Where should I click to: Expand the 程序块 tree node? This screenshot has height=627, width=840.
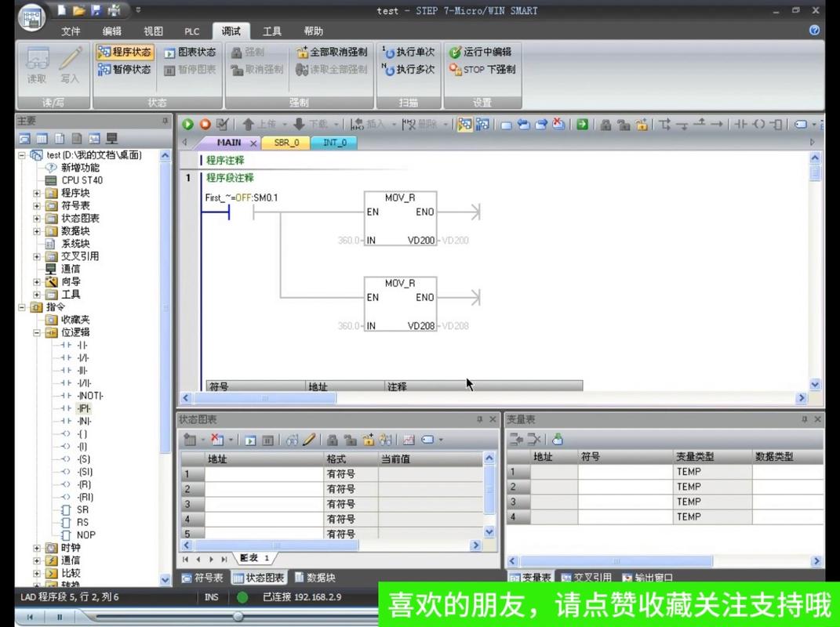click(x=37, y=193)
